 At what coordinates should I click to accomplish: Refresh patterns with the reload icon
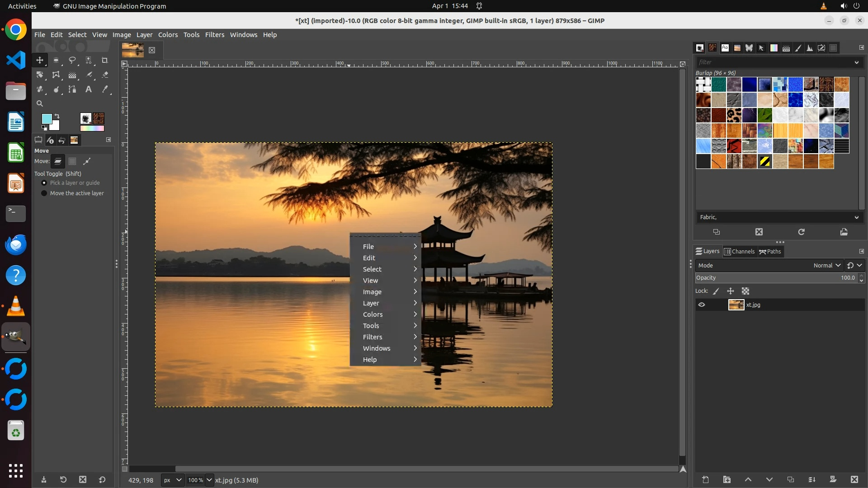(x=801, y=232)
